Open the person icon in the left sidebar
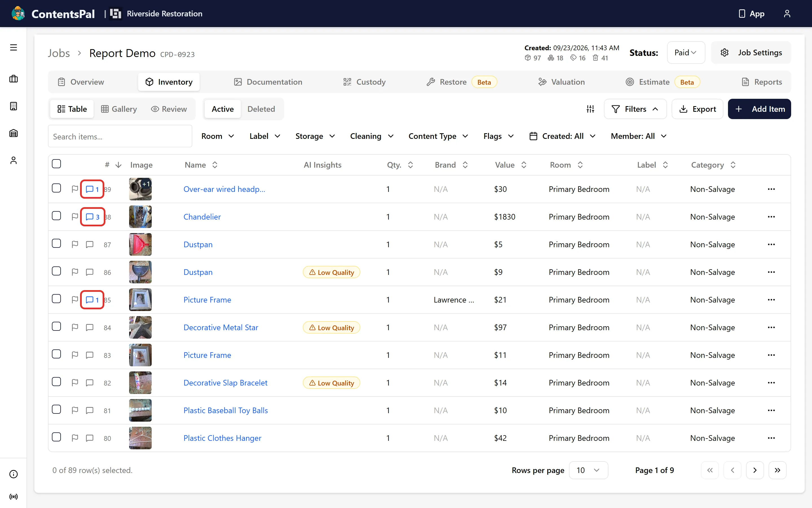Image resolution: width=812 pixels, height=508 pixels. click(14, 160)
